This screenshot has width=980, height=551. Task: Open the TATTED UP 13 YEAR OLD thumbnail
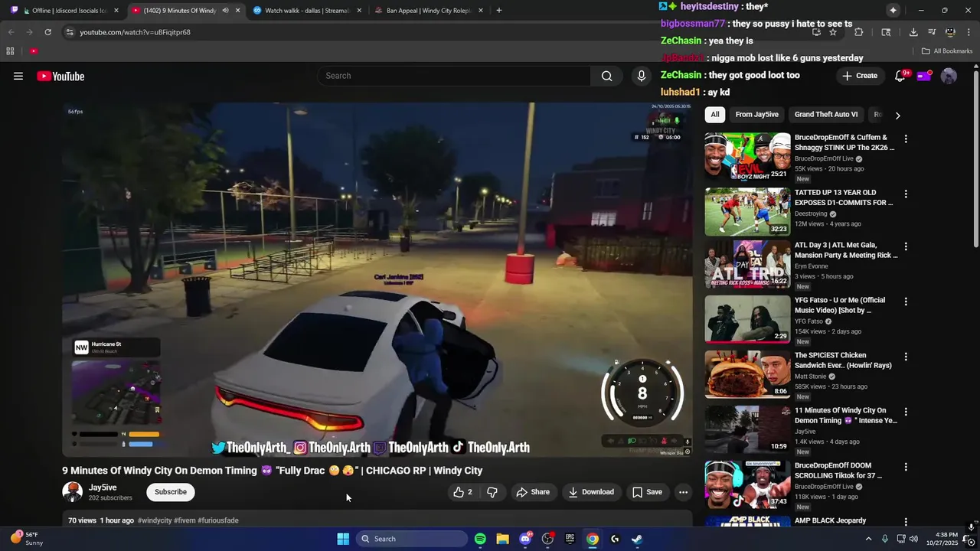[x=747, y=212]
